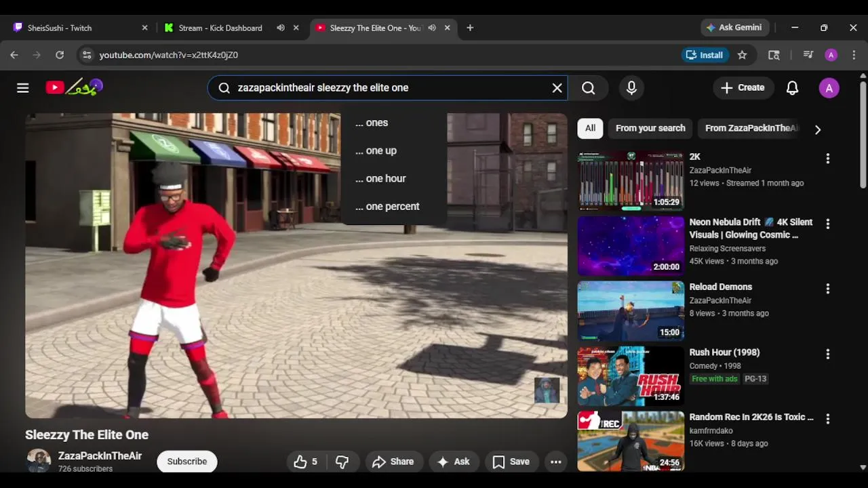Click the channel watermark in video corner
Screen dimensions: 868x488
coord(547,390)
